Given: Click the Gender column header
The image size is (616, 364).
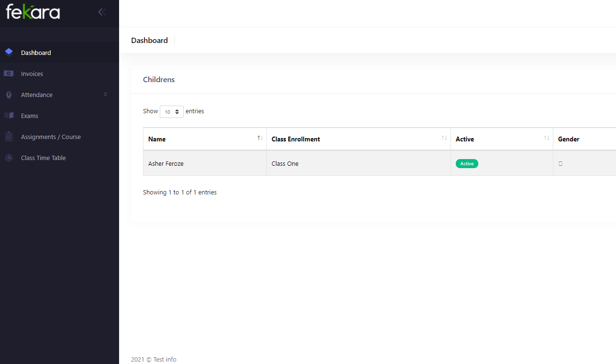Looking at the screenshot, I should pyautogui.click(x=569, y=139).
